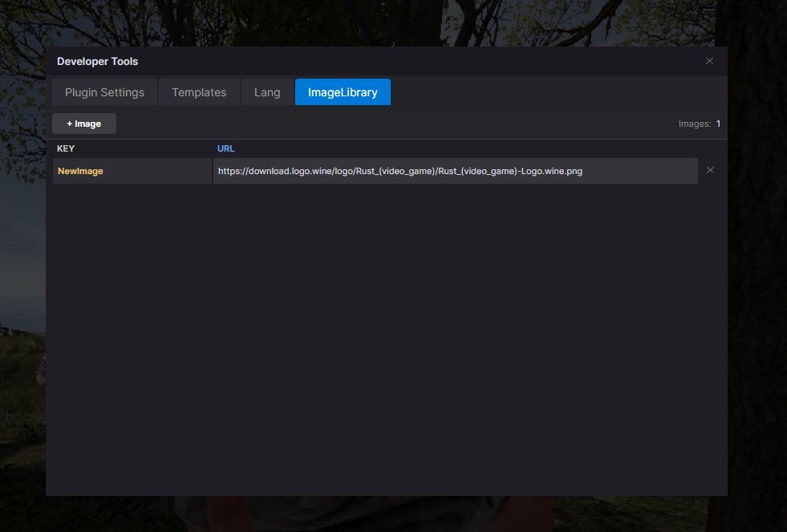Click the + Image icon button
This screenshot has height=532, width=787.
coord(83,123)
